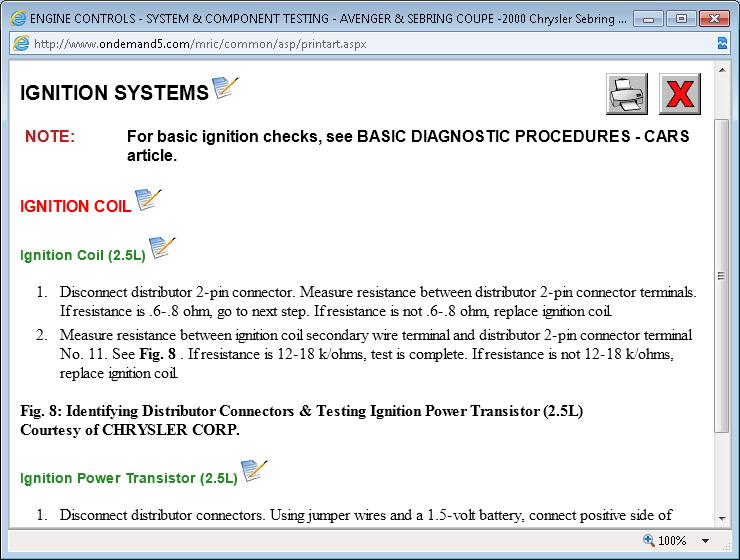Click the IGNITION SYSTEMS title text

tap(114, 92)
